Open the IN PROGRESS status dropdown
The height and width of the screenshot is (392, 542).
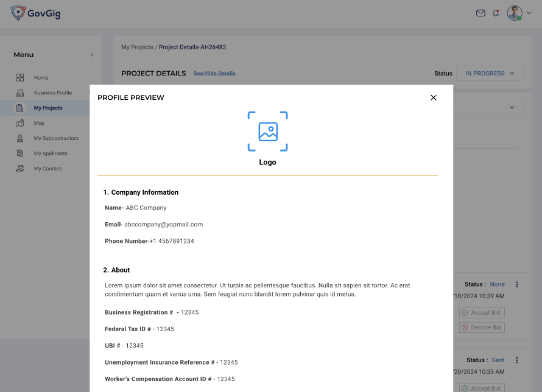(490, 74)
